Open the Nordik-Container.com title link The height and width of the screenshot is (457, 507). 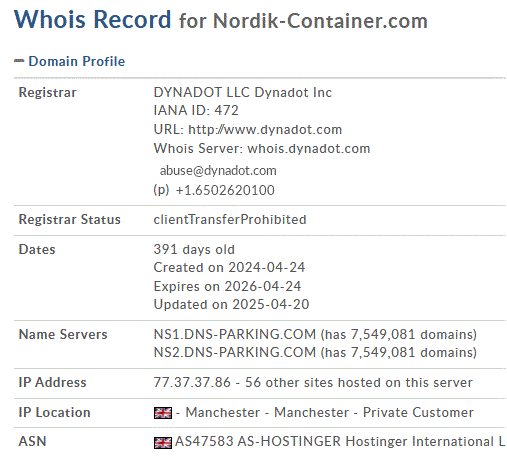320,21
